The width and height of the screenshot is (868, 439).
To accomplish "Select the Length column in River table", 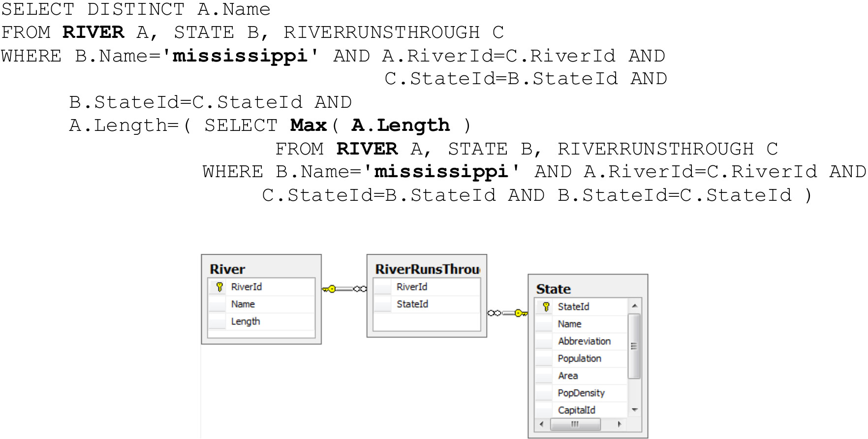I will [x=246, y=321].
